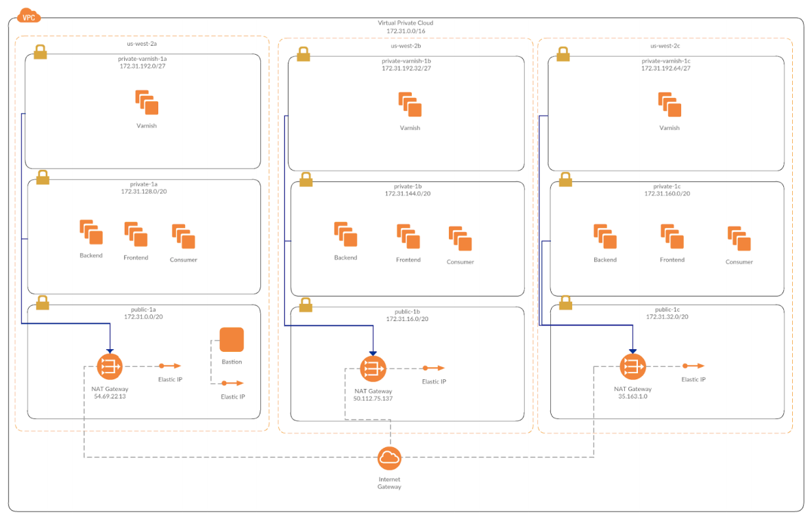Viewport: 812px width, 519px height.
Task: Click the NAT Gateway icon in public-1a
Action: 108,366
